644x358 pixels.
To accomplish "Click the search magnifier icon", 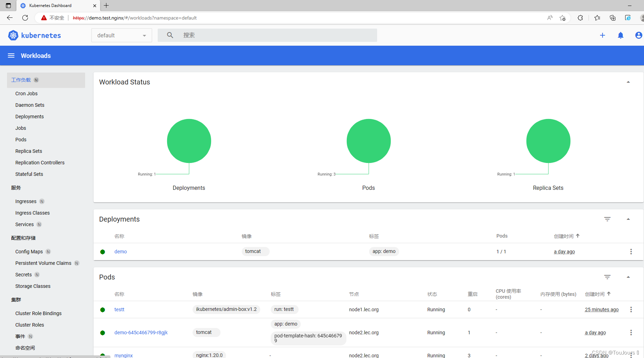I will (170, 35).
